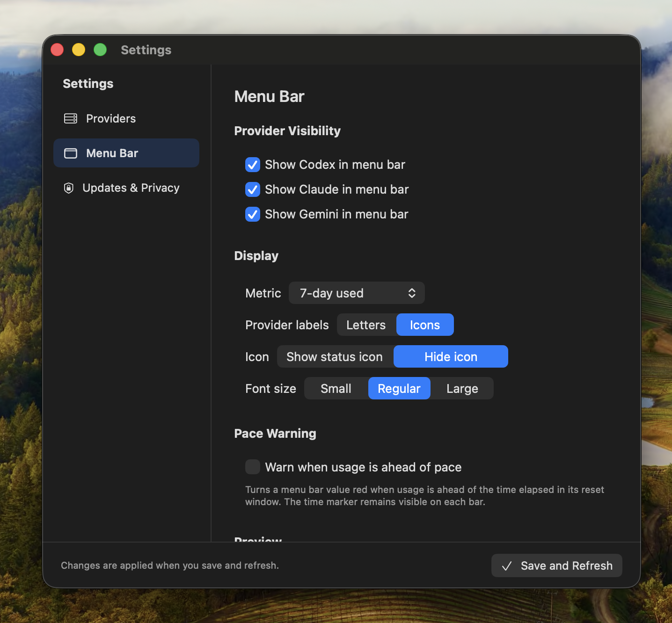Select the Menu Bar sidebar item
This screenshot has width=672, height=623.
click(126, 153)
